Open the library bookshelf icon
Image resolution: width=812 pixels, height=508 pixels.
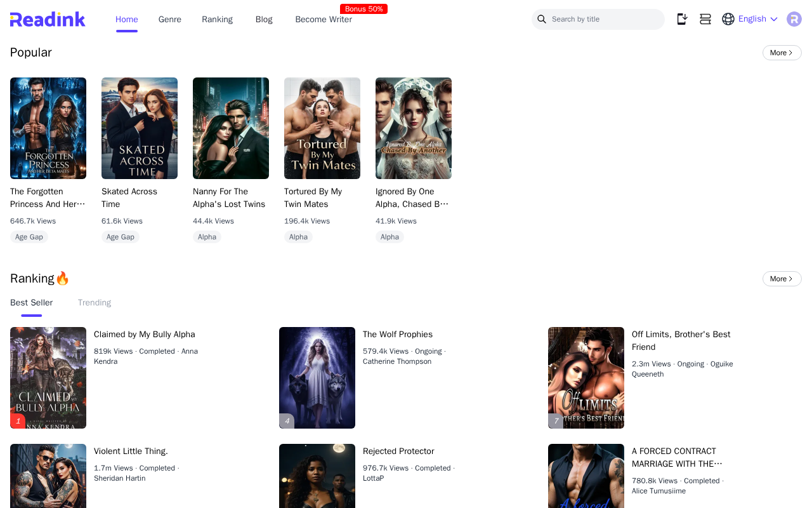(x=705, y=19)
